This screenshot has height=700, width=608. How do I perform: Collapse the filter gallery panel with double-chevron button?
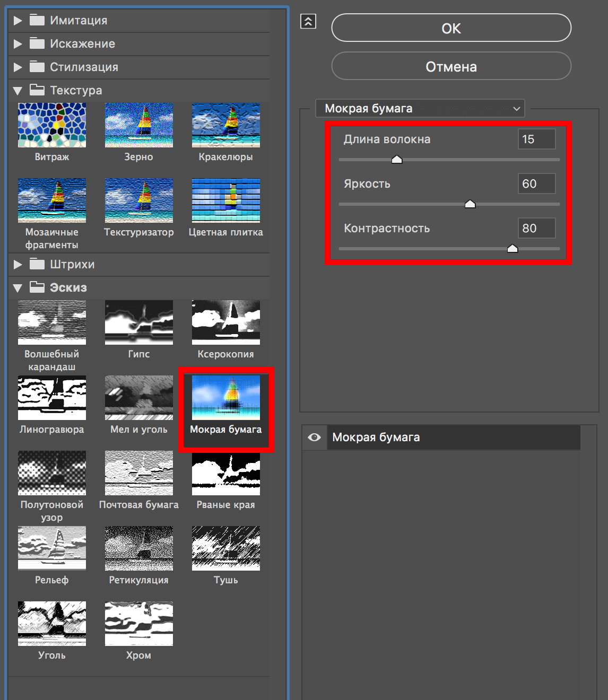point(308,21)
